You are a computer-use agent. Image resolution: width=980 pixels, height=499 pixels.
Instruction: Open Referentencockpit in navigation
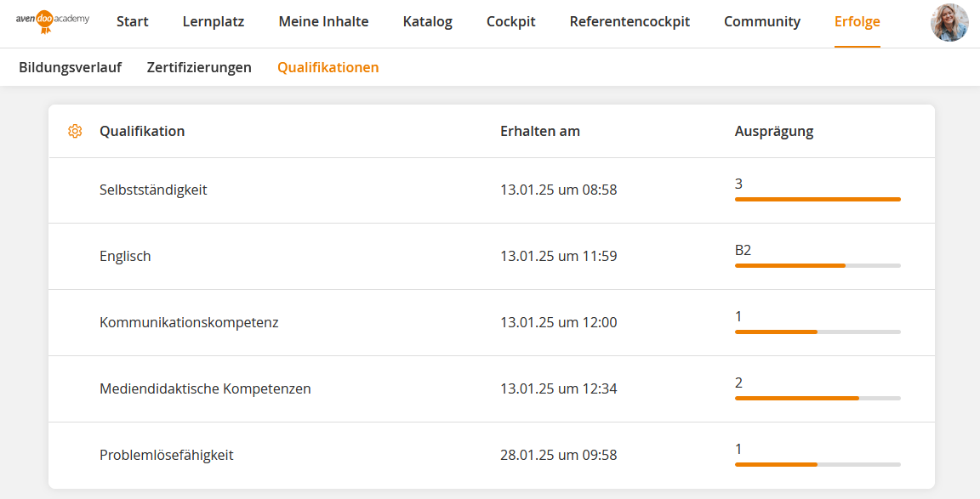(630, 22)
